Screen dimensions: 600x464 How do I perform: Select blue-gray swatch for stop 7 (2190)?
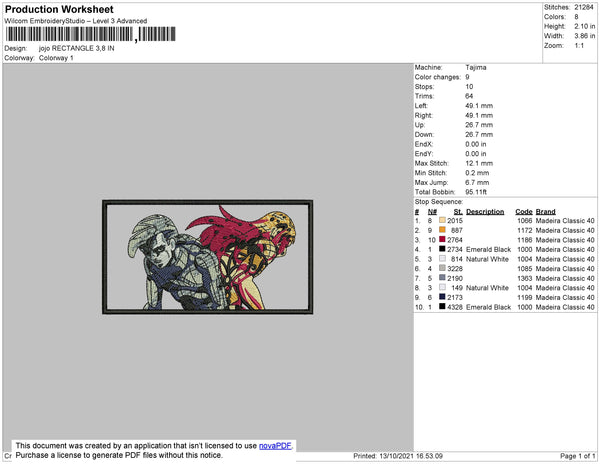tap(442, 278)
